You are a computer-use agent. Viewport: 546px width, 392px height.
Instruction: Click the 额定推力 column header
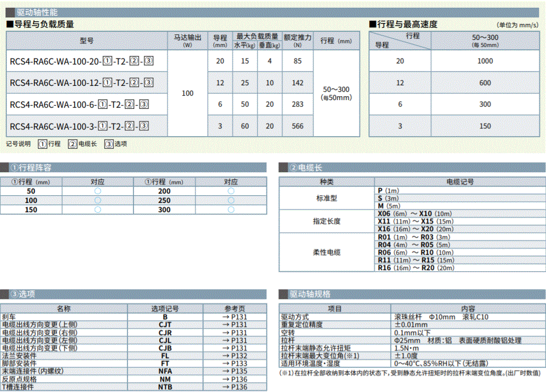tap(298, 40)
